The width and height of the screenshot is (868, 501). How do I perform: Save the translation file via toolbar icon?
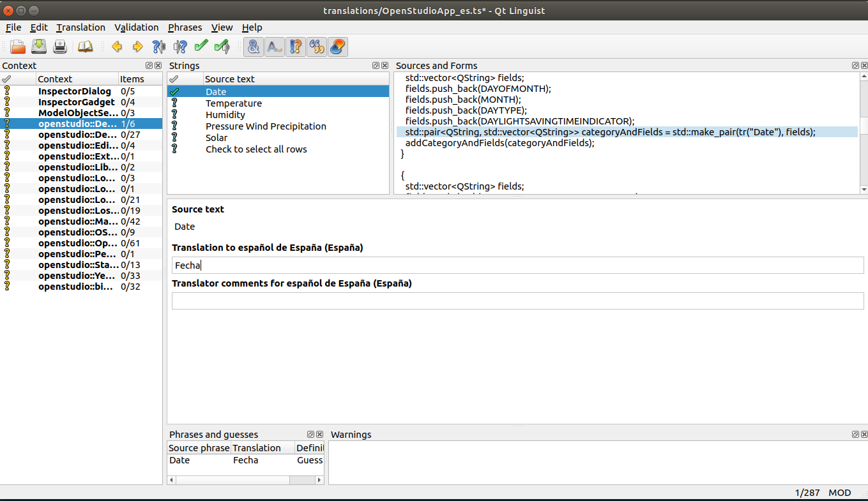39,47
